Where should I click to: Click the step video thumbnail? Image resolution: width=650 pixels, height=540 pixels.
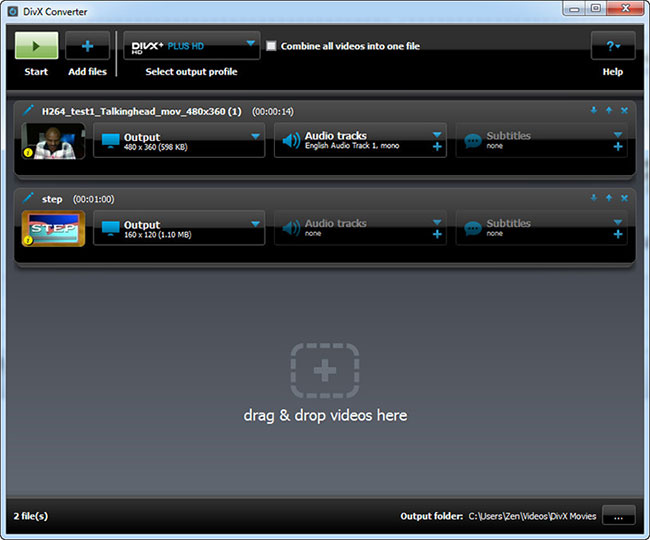53,228
